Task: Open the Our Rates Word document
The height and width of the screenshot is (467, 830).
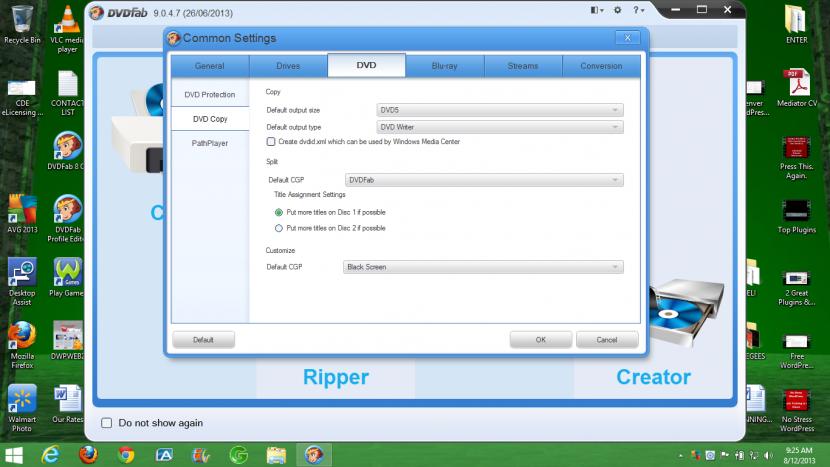Action: [x=67, y=404]
